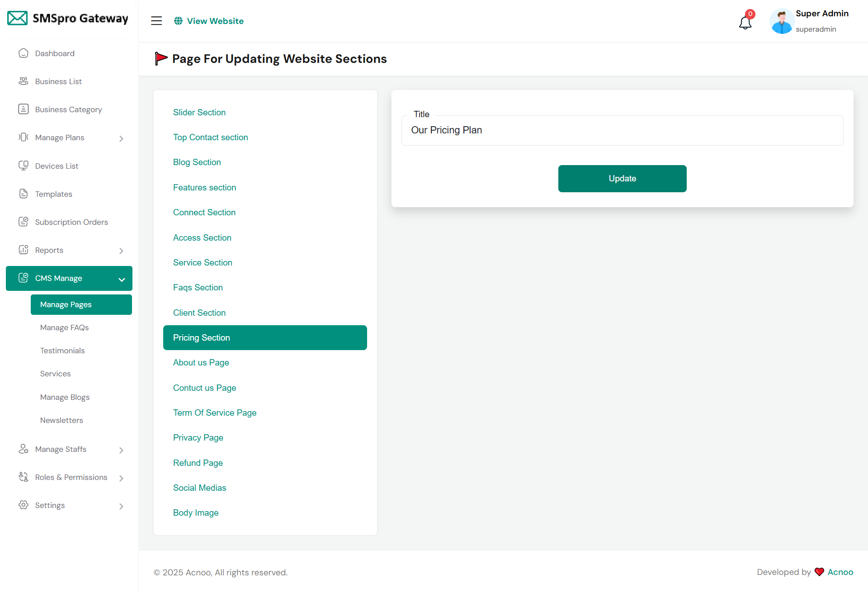Click the globe icon beside View Website
This screenshot has height=593, width=868.
pyautogui.click(x=179, y=21)
